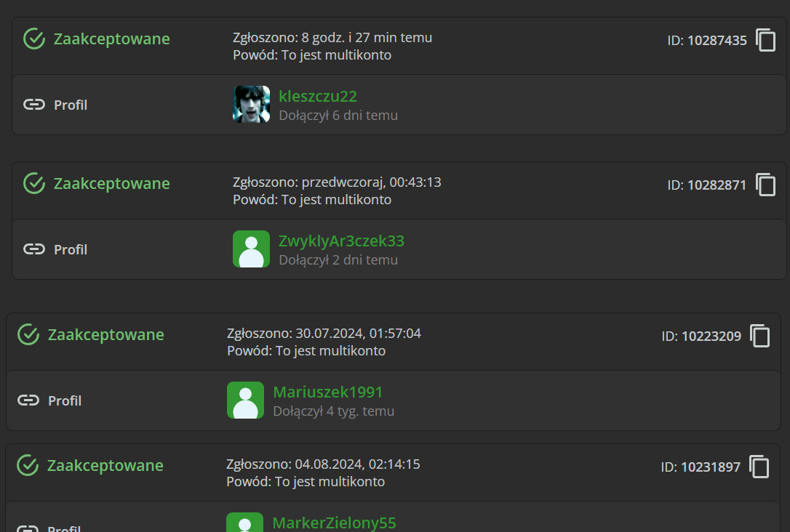Copy report ID 10223209

point(759,336)
